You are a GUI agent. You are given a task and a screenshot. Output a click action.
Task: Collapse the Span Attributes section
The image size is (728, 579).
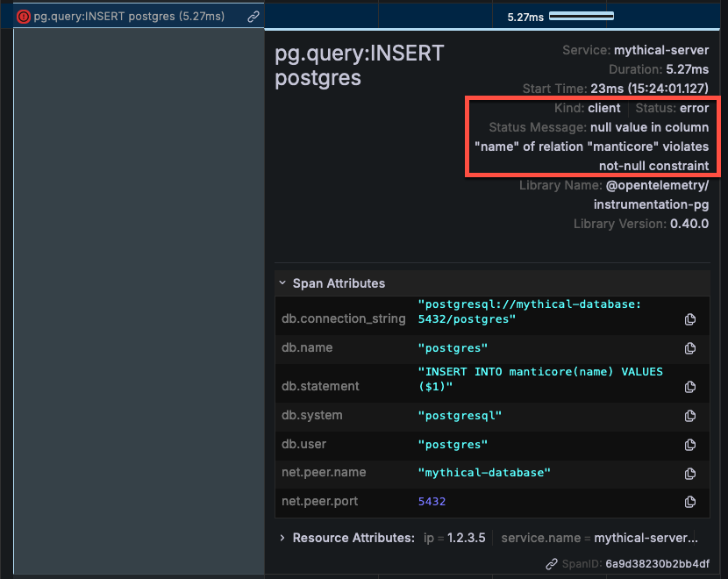pyautogui.click(x=282, y=283)
